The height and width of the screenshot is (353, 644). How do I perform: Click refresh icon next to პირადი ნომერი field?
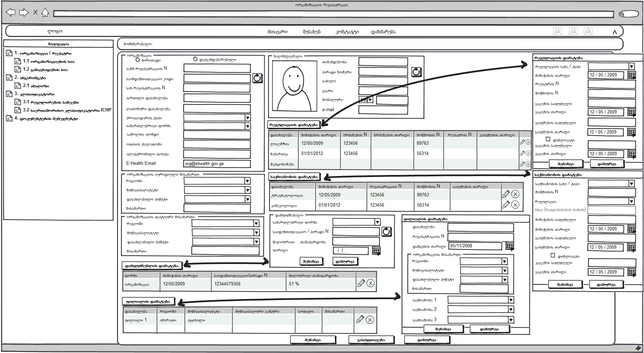416,72
